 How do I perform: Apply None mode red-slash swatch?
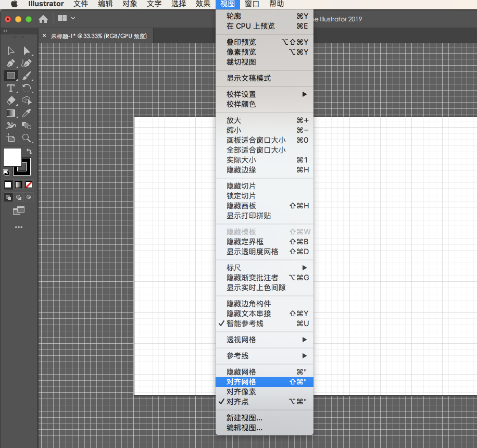pos(29,185)
